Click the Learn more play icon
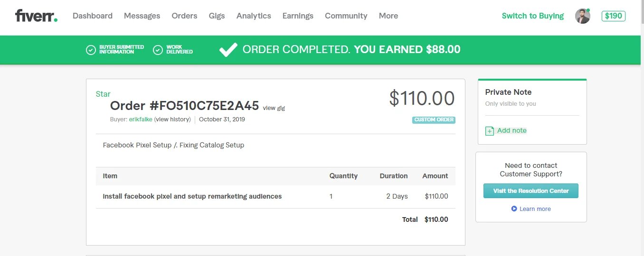Image resolution: width=644 pixels, height=256 pixels. click(x=514, y=209)
